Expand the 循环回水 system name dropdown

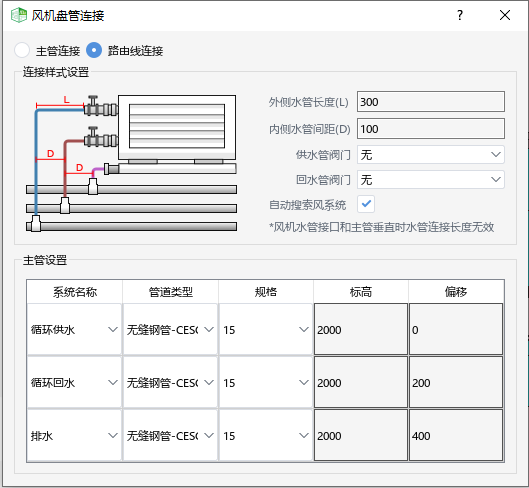74,382
